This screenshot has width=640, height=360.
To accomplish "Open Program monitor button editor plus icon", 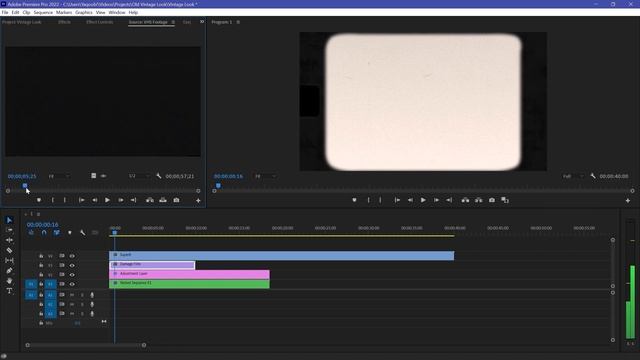I will pyautogui.click(x=628, y=200).
